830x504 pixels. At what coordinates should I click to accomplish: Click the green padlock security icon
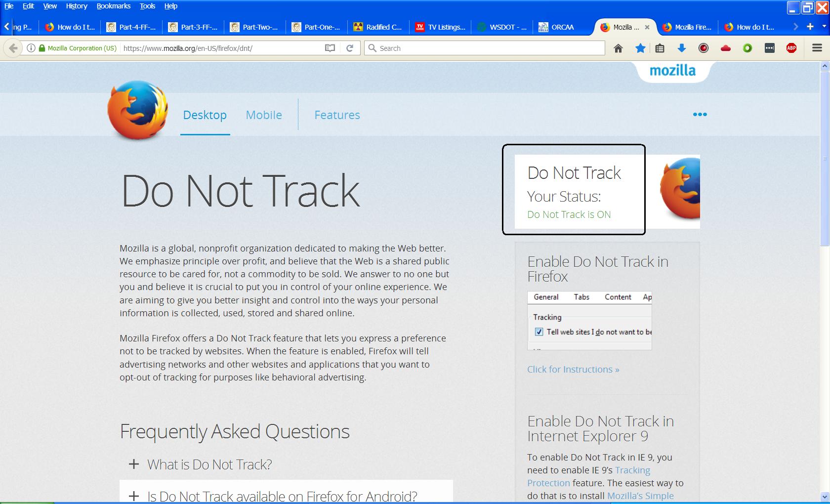tap(41, 48)
